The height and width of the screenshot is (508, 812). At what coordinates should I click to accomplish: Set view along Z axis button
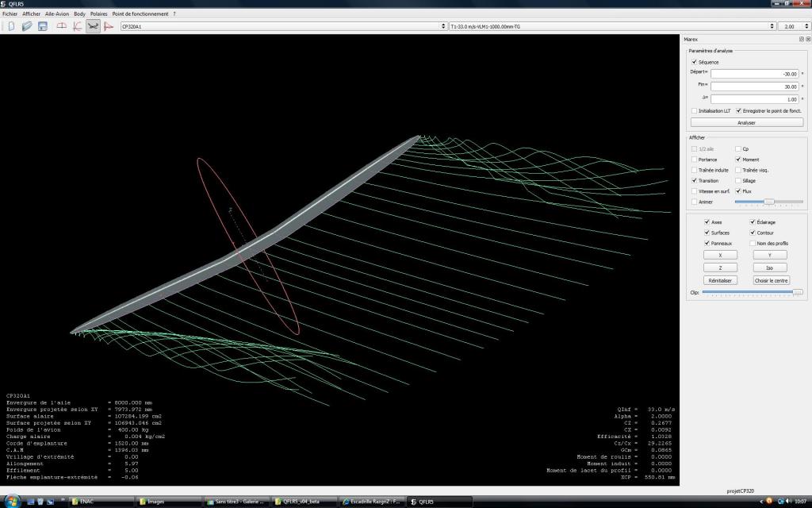tap(720, 267)
